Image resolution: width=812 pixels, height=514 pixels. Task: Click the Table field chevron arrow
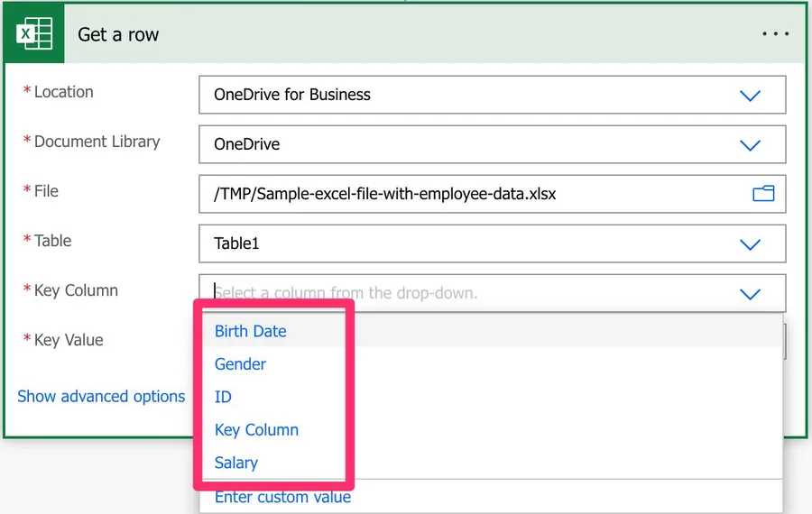coord(750,244)
